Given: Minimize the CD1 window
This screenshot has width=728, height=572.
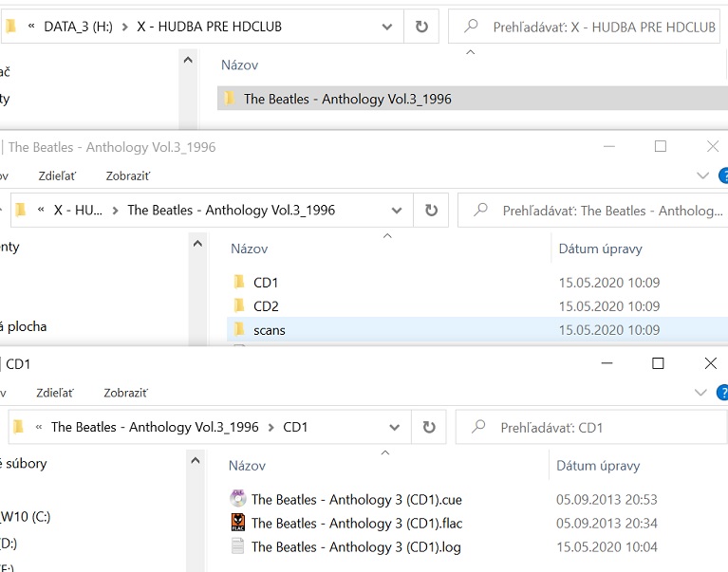Looking at the screenshot, I should coord(607,363).
